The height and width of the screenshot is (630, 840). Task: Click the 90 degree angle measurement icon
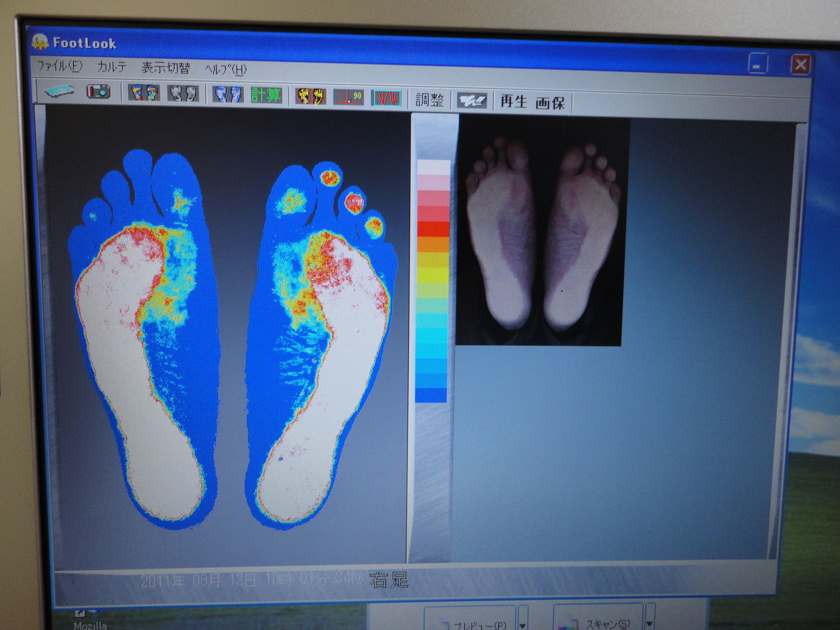(348, 97)
